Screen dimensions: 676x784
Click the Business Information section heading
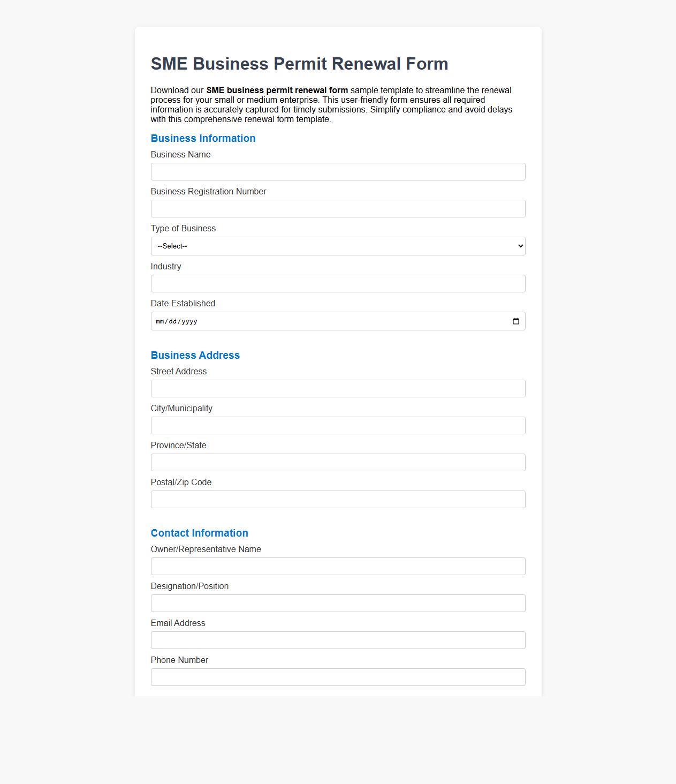203,138
